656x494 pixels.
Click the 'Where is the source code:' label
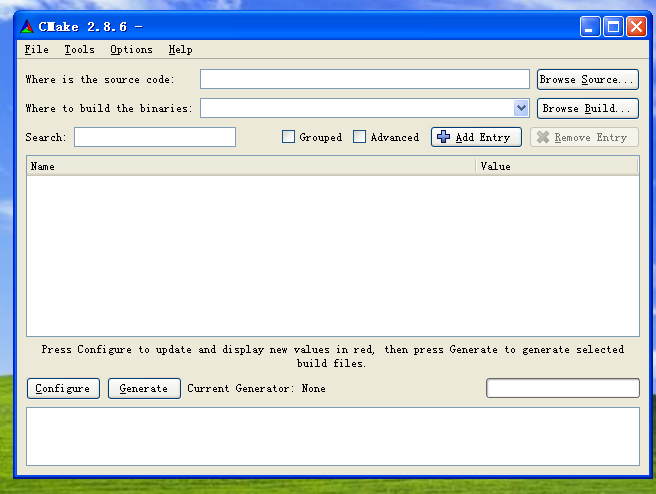(100, 79)
